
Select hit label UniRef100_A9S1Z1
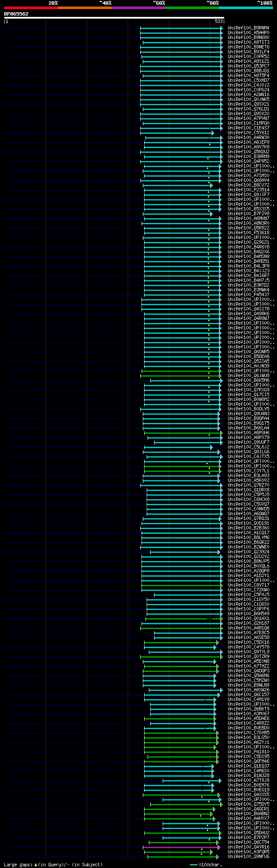click(x=248, y=61)
